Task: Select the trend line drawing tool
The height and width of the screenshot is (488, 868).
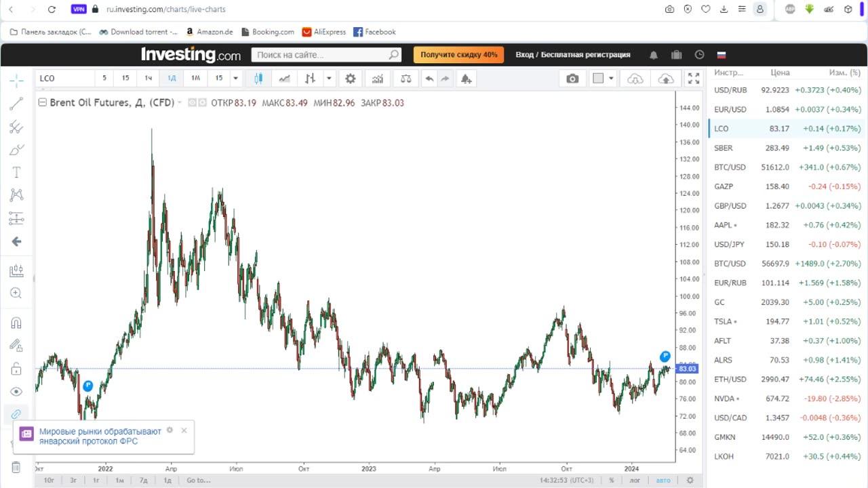Action: [x=16, y=104]
